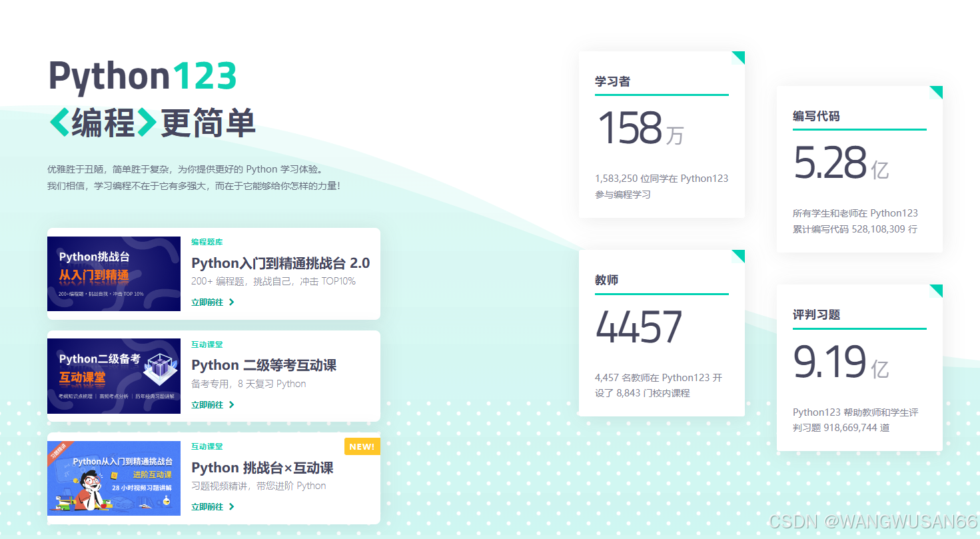Click the 我们相信，学习编程 sentence
Image resolution: width=980 pixels, height=539 pixels.
click(194, 185)
